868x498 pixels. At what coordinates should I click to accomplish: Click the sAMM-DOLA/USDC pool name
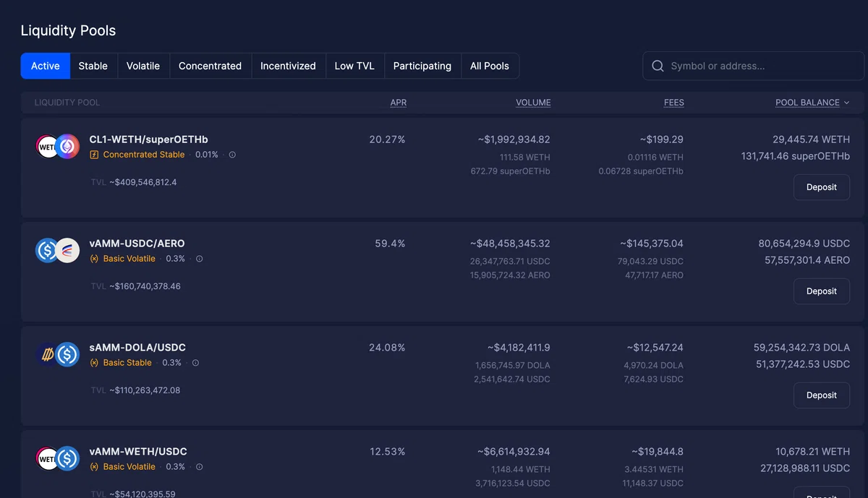(137, 348)
